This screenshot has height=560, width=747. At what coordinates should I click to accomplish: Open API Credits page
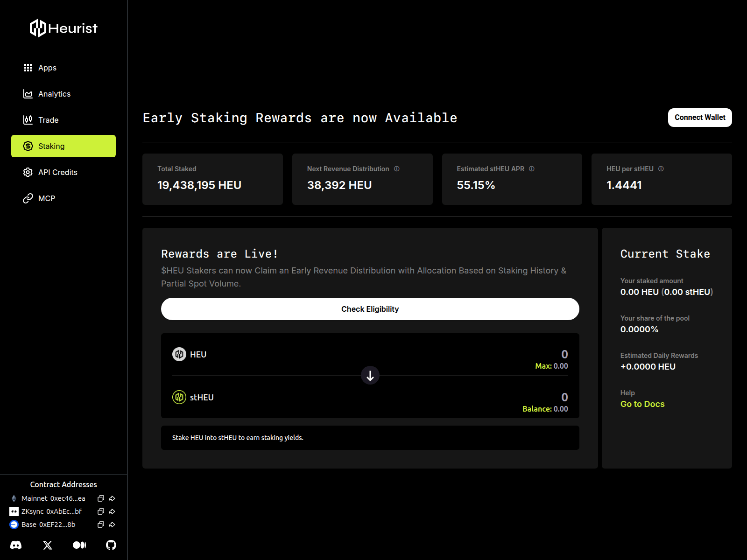tap(63, 172)
